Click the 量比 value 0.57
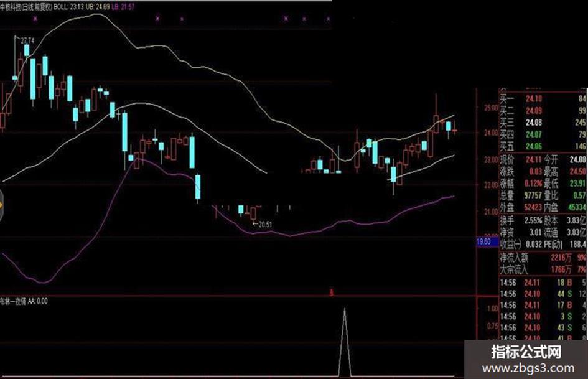The width and height of the screenshot is (588, 379). point(580,195)
